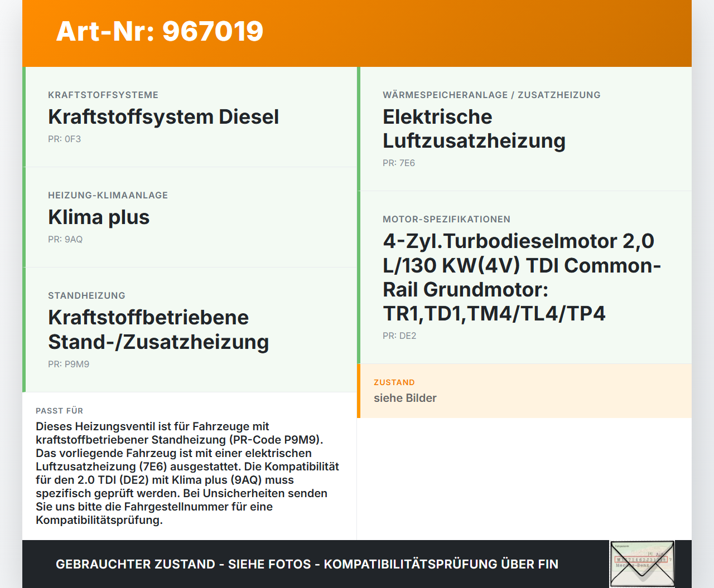Click the PR: 9AQ code label
714x588 pixels.
tap(65, 239)
